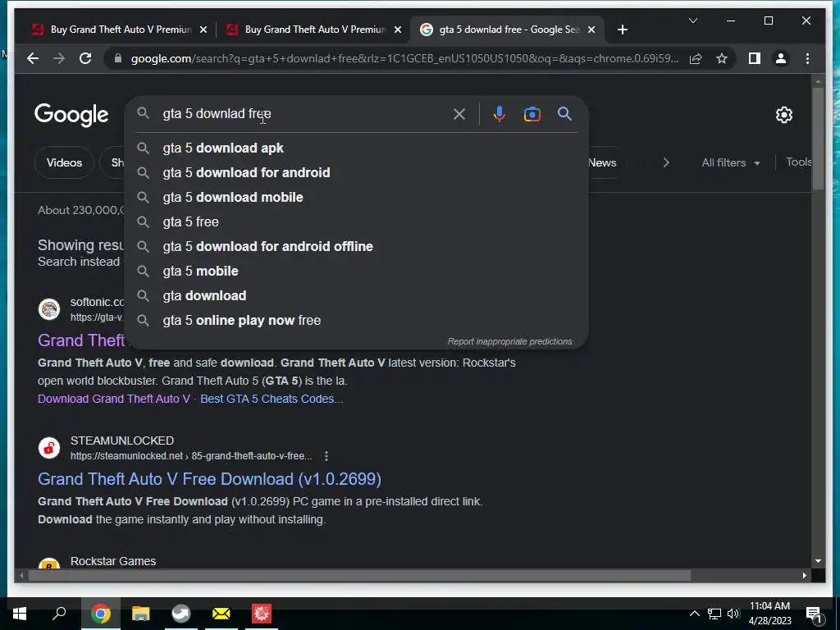Viewport: 840px width, 630px height.
Task: Click the steamunlocked.net URL breadcrumb
Action: [x=191, y=456]
